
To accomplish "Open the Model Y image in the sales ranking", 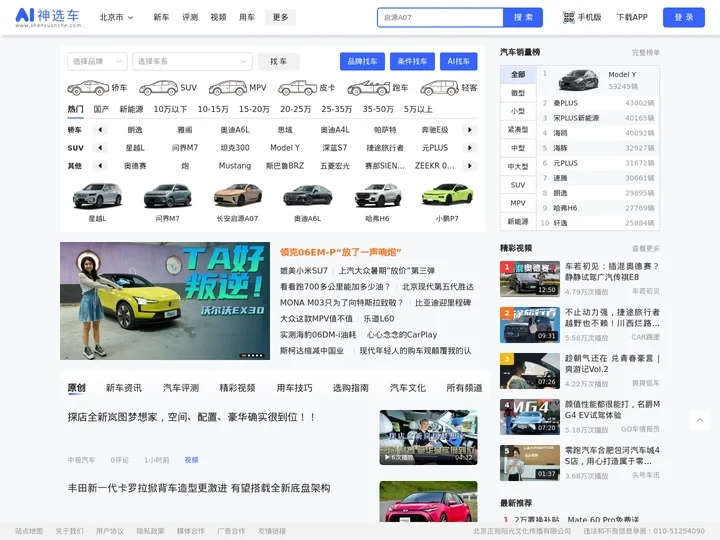I will [578, 80].
